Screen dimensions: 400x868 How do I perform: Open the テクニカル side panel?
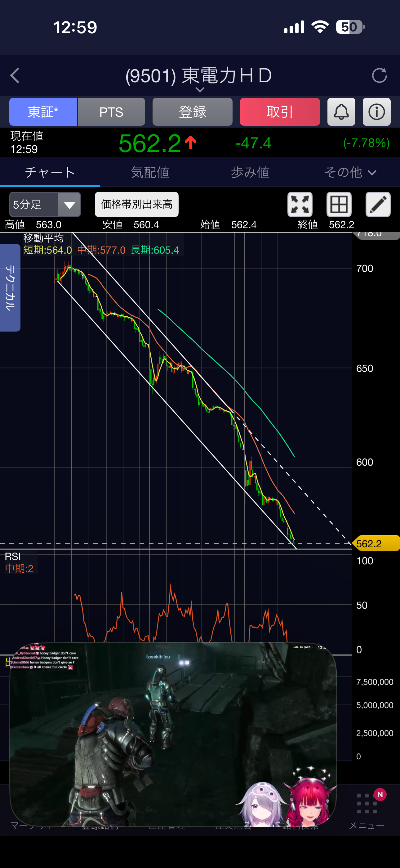[x=10, y=287]
